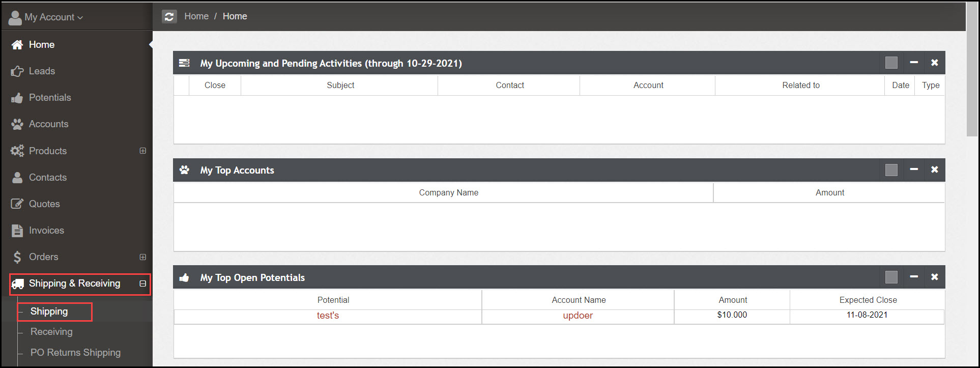Click the 11-08-2021 expected close cell
This screenshot has height=368, width=980.
coord(867,315)
